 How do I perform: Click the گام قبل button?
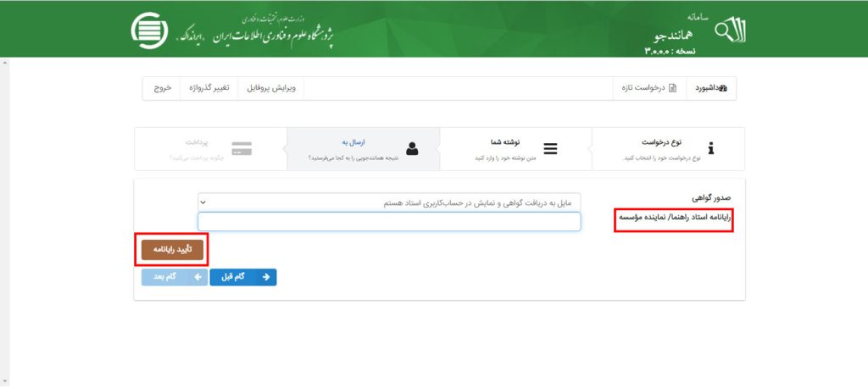243,277
